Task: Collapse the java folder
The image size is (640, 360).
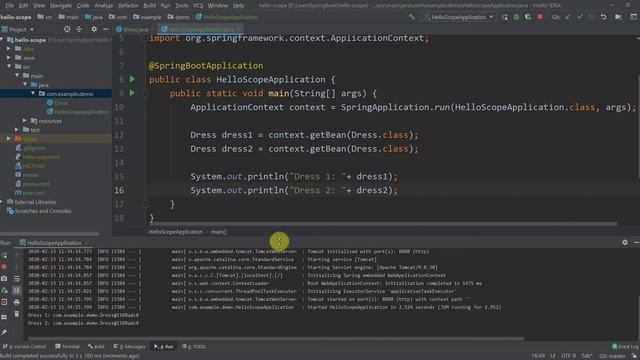Action: (x=25, y=84)
